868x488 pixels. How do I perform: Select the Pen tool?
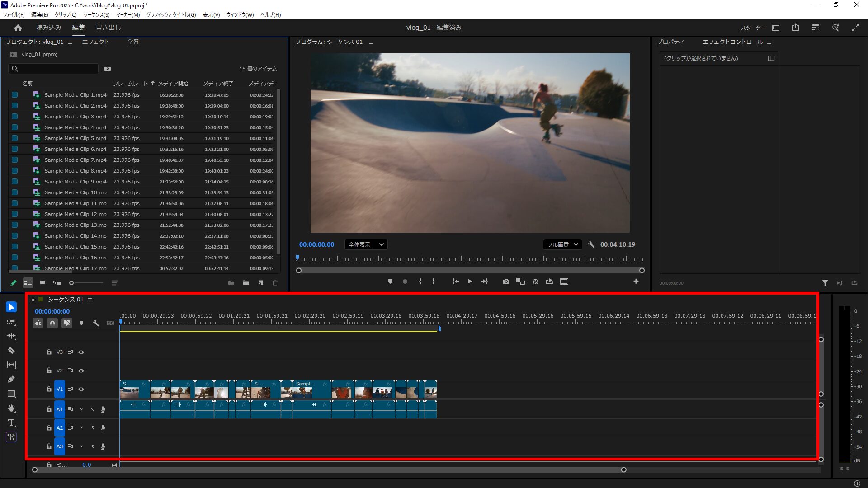click(x=11, y=380)
